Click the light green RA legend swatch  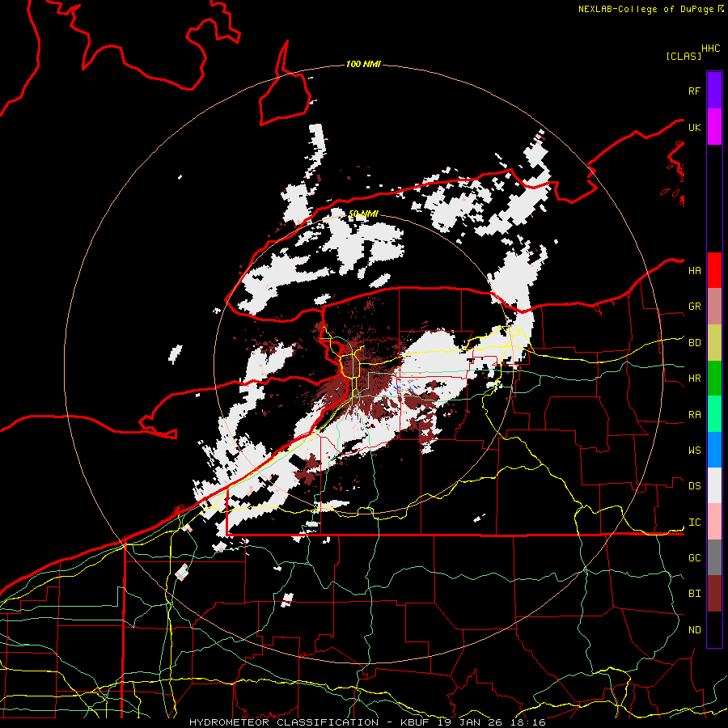[x=714, y=414]
